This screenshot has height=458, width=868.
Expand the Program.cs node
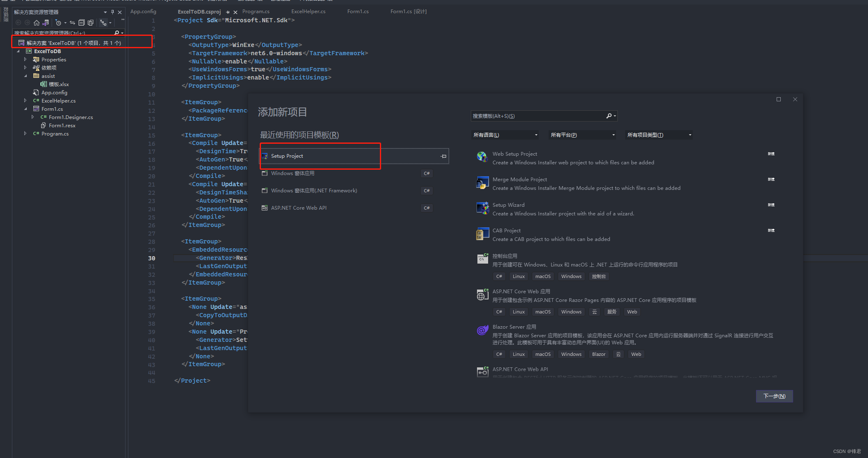26,134
